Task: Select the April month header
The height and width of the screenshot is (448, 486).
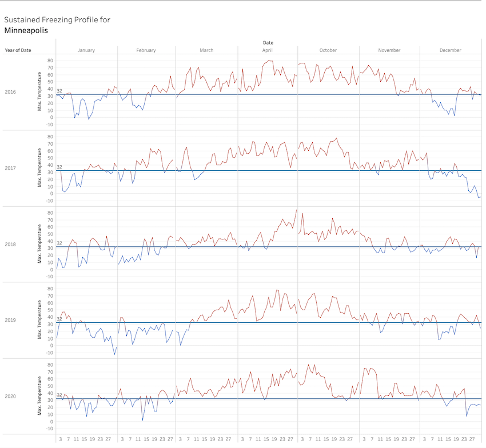Action: pyautogui.click(x=267, y=50)
